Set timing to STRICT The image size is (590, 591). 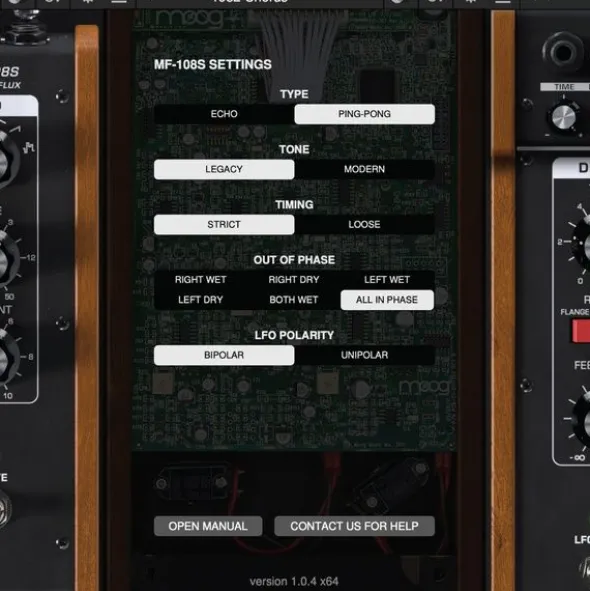(x=224, y=225)
